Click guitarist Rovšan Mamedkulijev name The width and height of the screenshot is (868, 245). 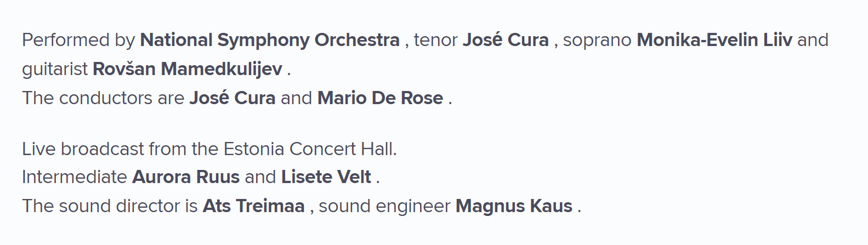tap(188, 69)
